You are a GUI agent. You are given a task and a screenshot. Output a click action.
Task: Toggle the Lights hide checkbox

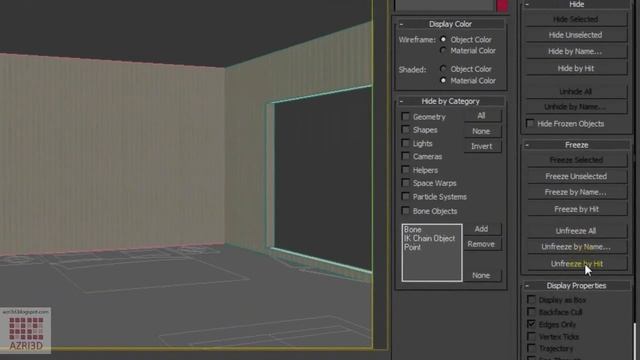(405, 143)
